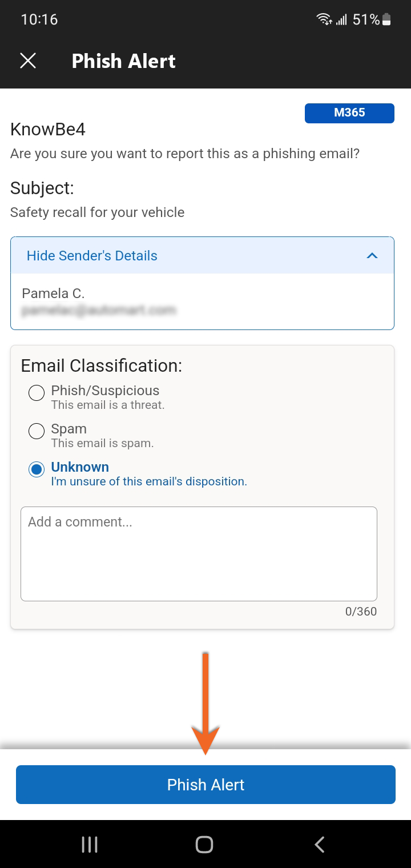The width and height of the screenshot is (411, 868).
Task: Tap the Android back navigation arrow
Action: pos(320,845)
